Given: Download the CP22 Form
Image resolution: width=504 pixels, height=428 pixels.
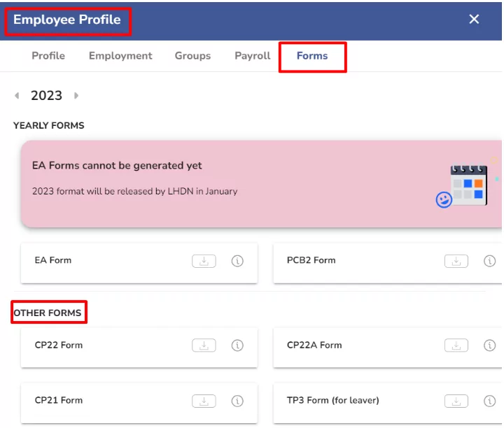Looking at the screenshot, I should pos(204,345).
